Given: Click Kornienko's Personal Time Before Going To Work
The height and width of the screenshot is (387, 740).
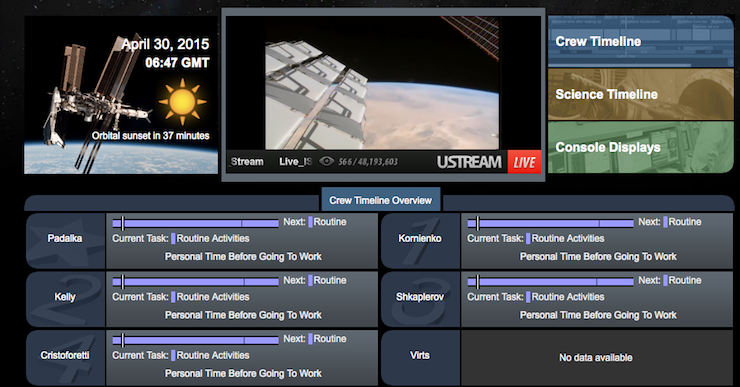Looking at the screenshot, I should tap(598, 257).
